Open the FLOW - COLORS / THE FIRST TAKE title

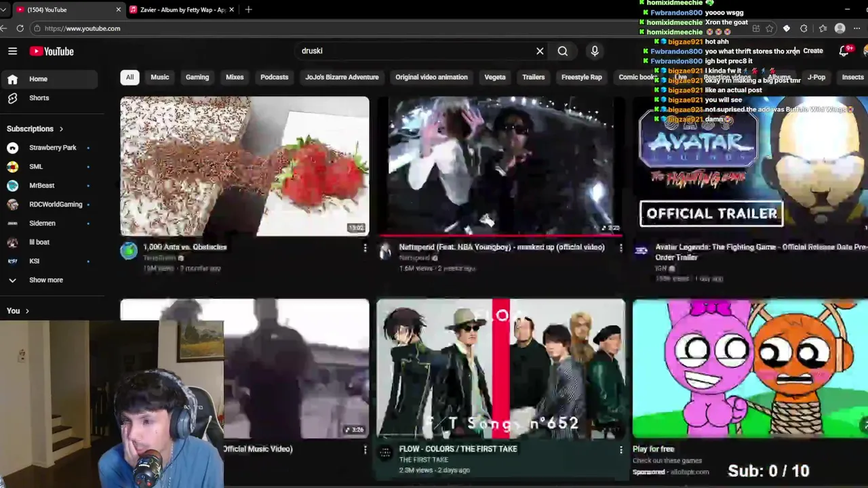(x=458, y=449)
